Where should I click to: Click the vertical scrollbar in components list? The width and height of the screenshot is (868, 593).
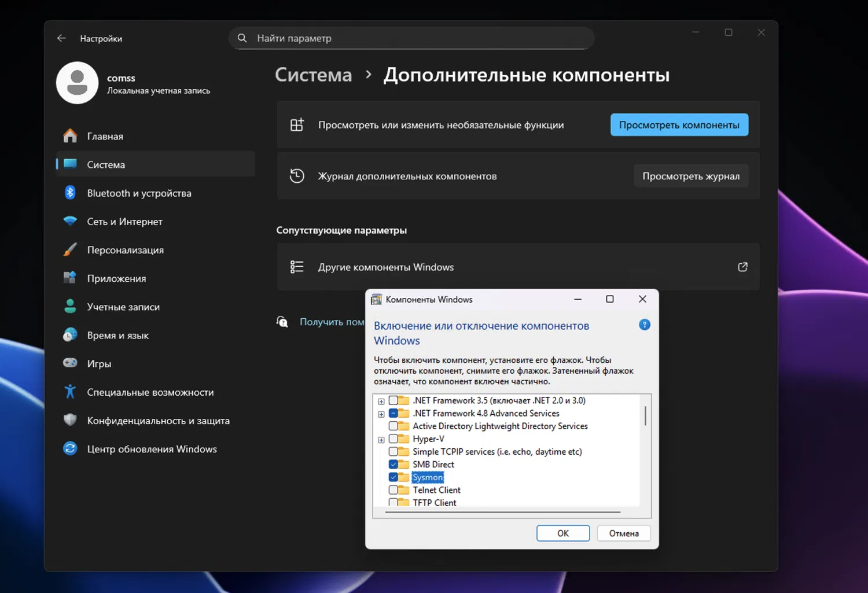coord(645,415)
